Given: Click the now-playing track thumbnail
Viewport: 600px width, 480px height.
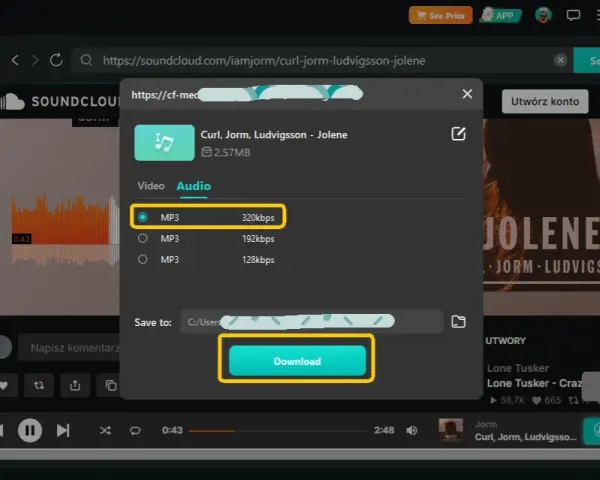Looking at the screenshot, I should point(450,430).
